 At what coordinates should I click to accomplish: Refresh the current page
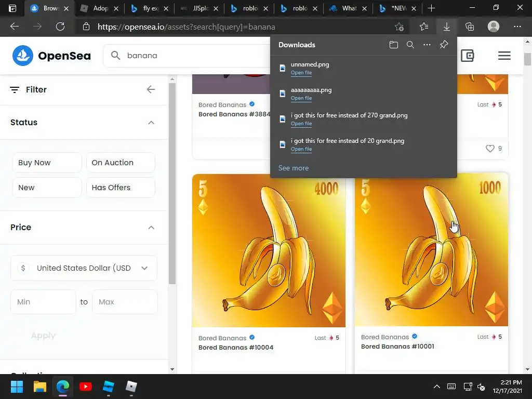(x=60, y=26)
